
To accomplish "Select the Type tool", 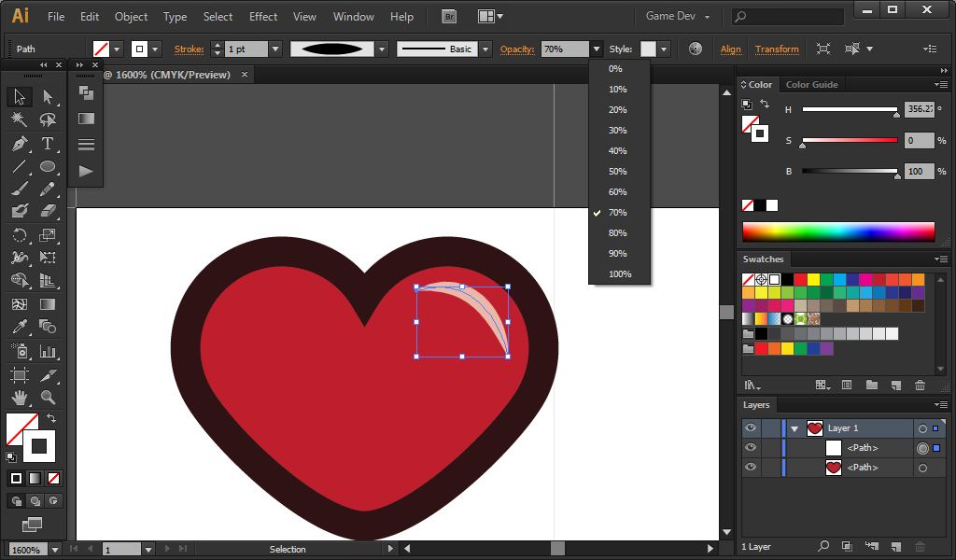I will (48, 144).
